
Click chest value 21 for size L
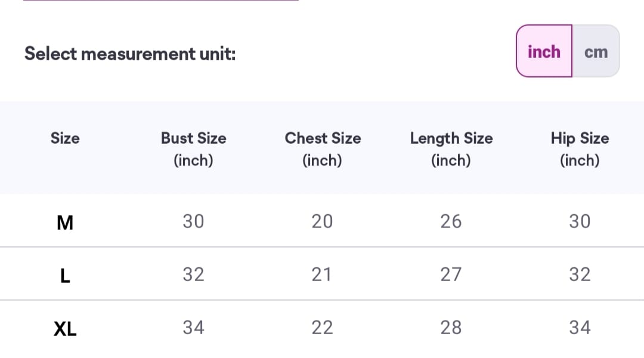coord(322,274)
